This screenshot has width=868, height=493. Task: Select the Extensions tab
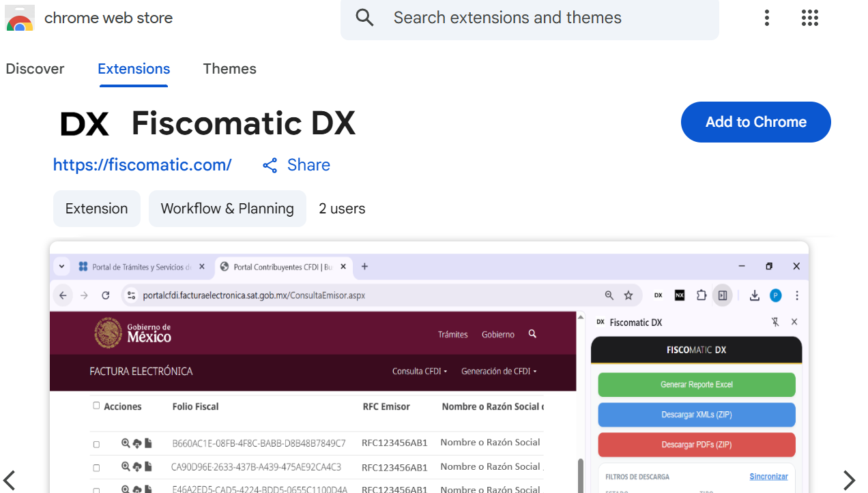tap(134, 69)
